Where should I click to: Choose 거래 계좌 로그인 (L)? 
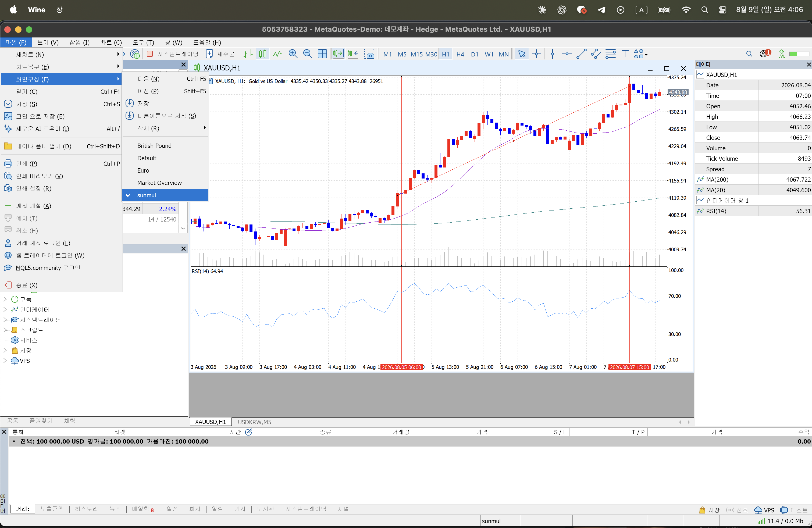tap(61, 243)
